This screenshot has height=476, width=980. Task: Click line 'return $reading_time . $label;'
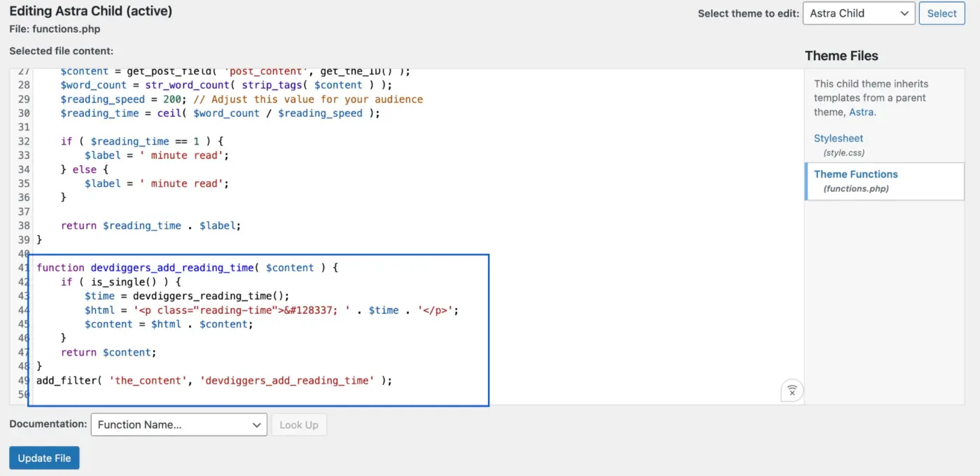click(150, 225)
